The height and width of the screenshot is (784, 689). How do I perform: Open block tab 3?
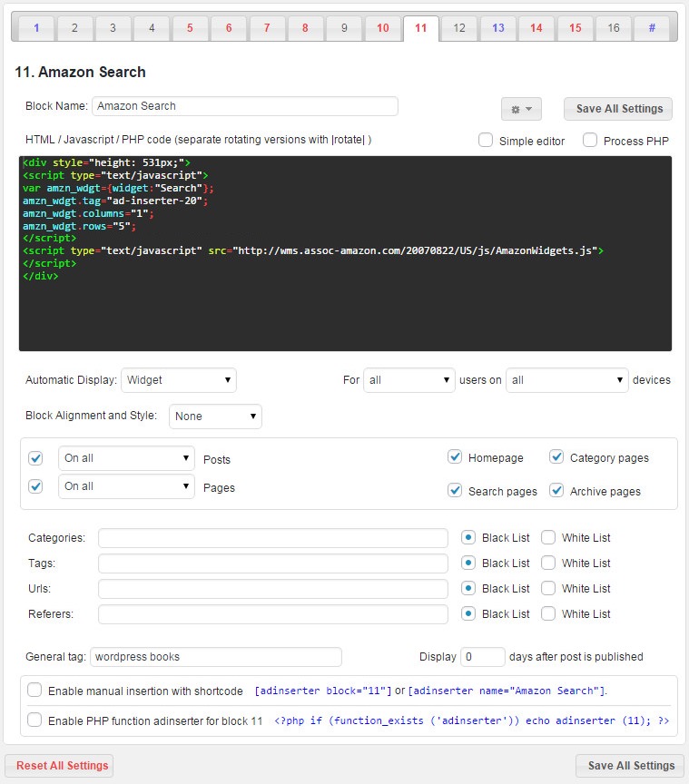coord(113,28)
